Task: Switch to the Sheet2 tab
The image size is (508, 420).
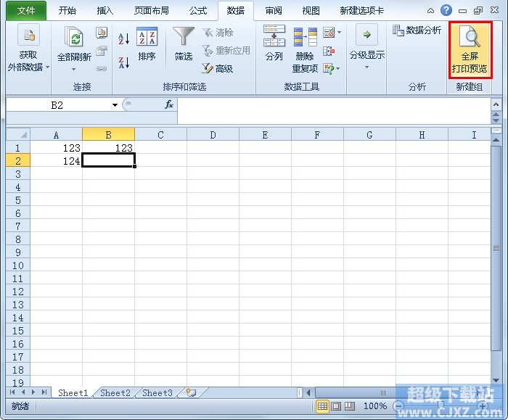Action: click(x=115, y=393)
